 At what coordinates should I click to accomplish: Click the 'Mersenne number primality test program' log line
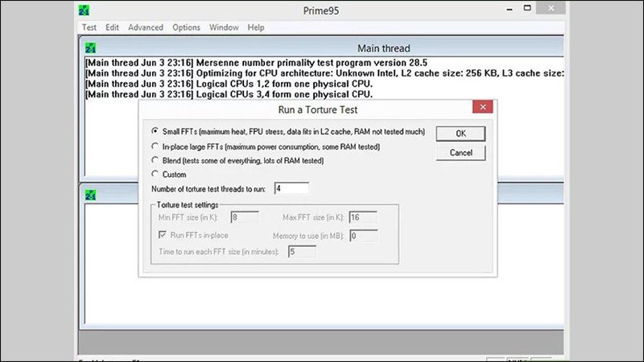(256, 63)
